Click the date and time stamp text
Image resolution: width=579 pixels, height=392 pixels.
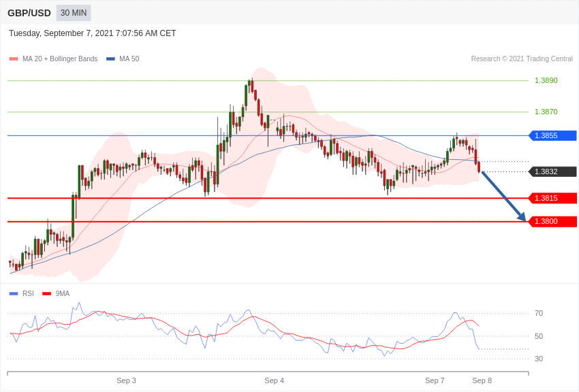point(93,33)
